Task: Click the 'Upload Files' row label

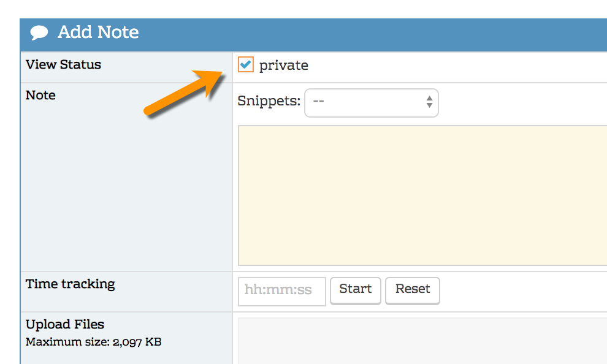Action: coord(65,324)
